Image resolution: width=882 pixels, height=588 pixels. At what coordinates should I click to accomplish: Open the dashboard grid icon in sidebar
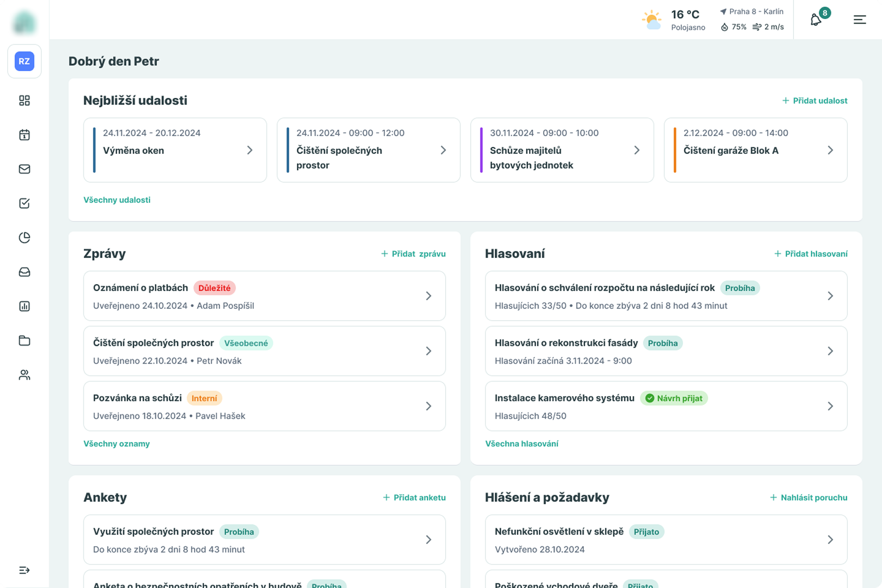click(24, 101)
